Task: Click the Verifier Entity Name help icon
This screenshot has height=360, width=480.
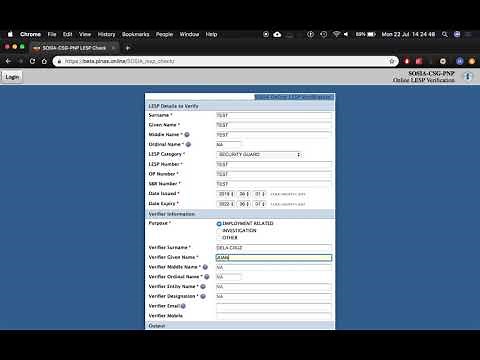Action: [x=203, y=286]
